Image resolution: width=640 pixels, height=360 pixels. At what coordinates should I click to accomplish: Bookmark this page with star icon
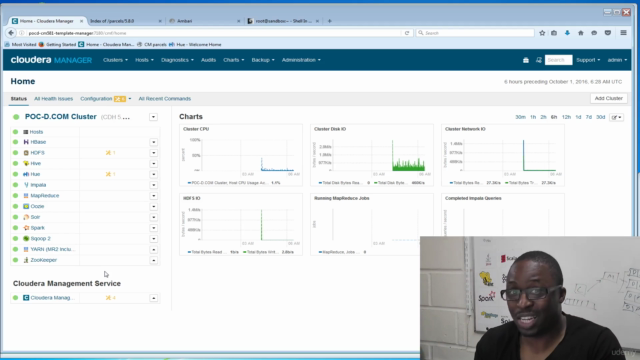pos(542,33)
